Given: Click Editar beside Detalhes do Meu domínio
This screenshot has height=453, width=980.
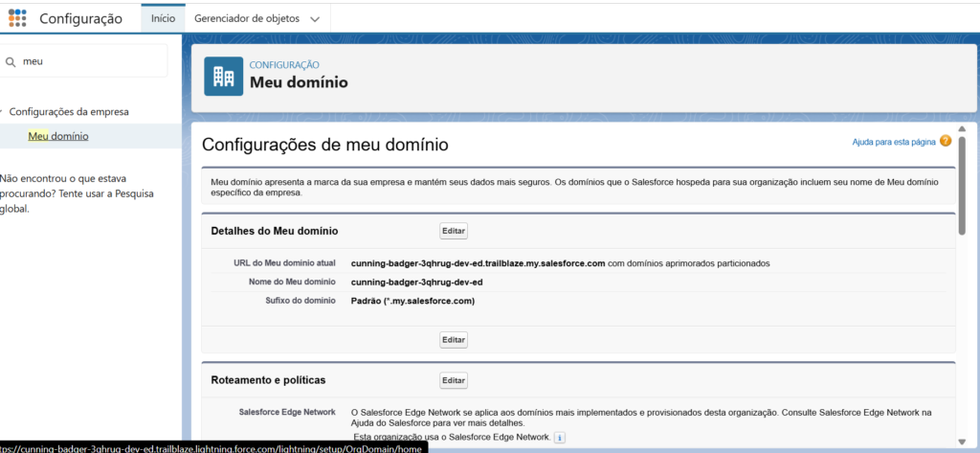Looking at the screenshot, I should [454, 231].
